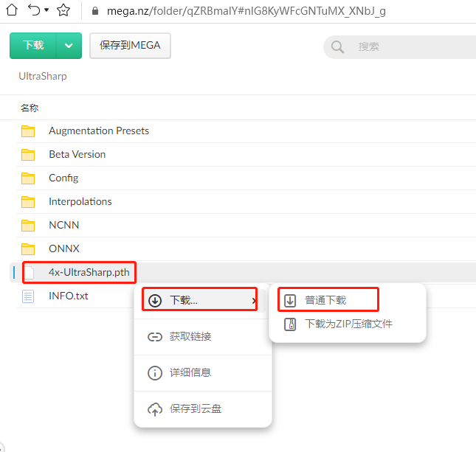Open the undo history dropdown arrow

[46, 10]
